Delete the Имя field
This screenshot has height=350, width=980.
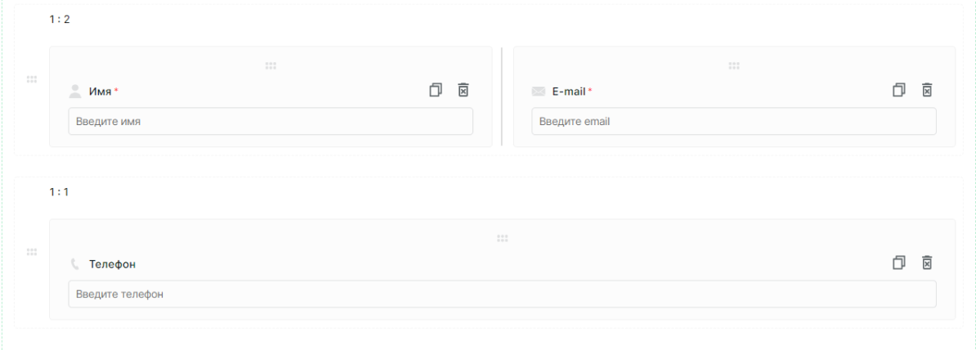463,90
